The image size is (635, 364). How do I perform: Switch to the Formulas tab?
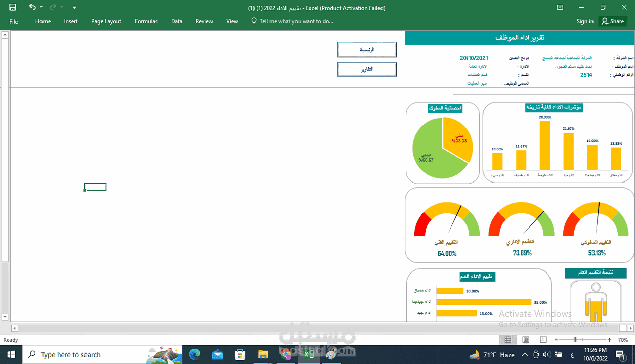click(146, 21)
